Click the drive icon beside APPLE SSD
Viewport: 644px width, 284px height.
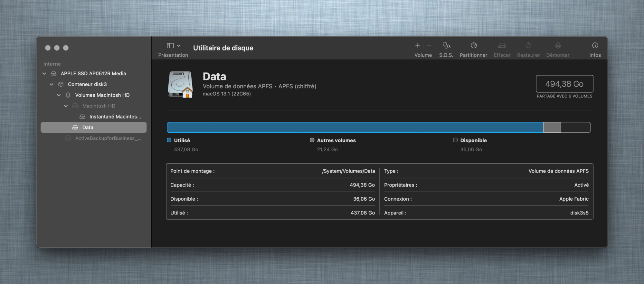tap(54, 73)
